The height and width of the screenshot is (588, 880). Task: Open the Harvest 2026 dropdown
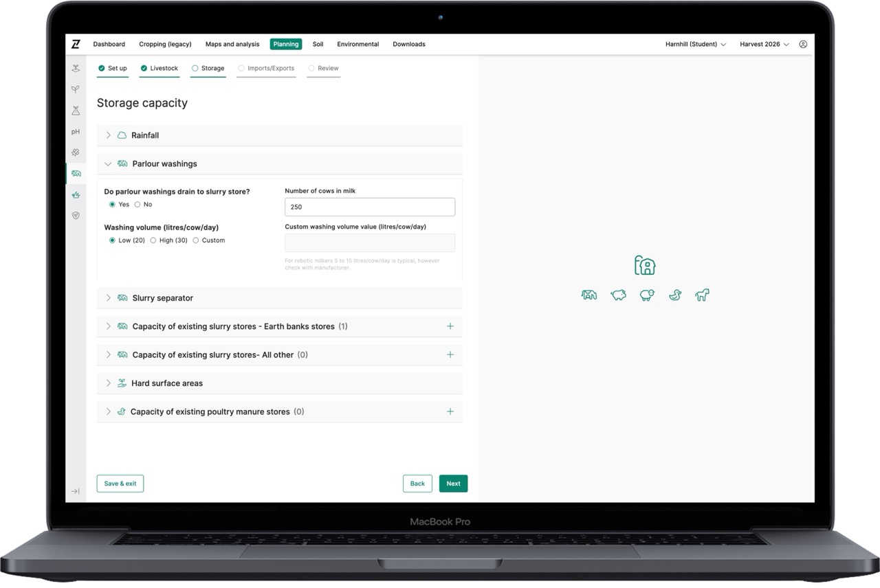[x=764, y=44]
